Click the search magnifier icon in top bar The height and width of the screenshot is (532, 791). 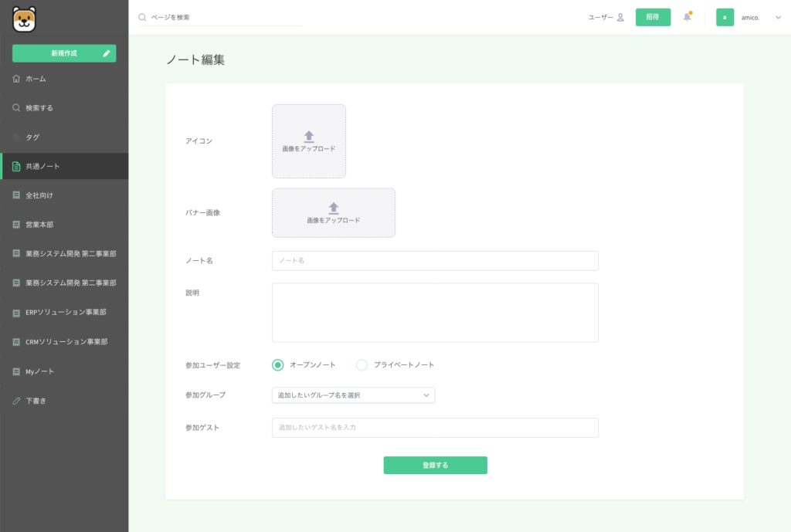[x=142, y=17]
